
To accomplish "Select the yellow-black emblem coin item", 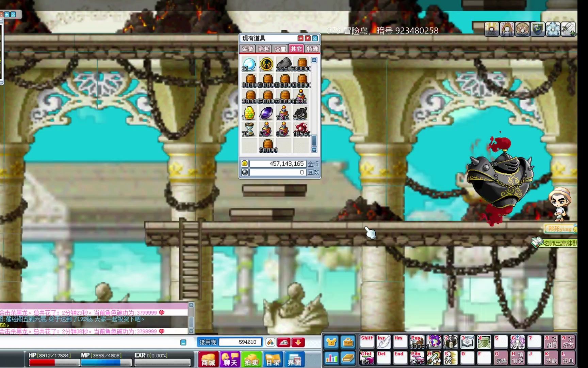I will click(266, 64).
